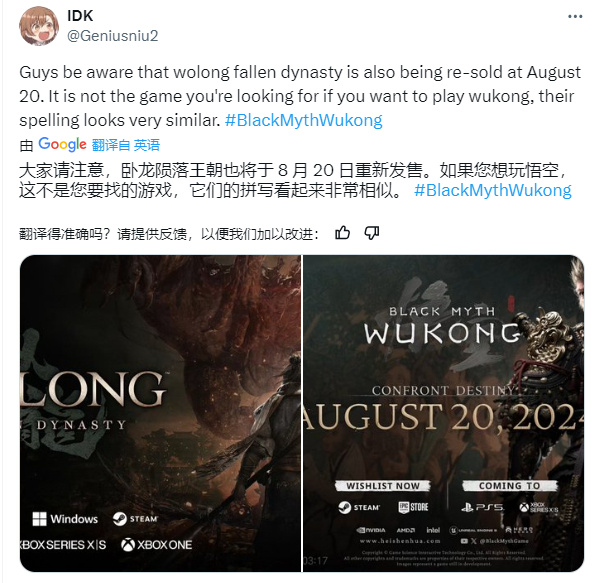The width and height of the screenshot is (599, 583).
Task: Click #BlackMythWukong hashtag in the English text
Action: tap(304, 120)
